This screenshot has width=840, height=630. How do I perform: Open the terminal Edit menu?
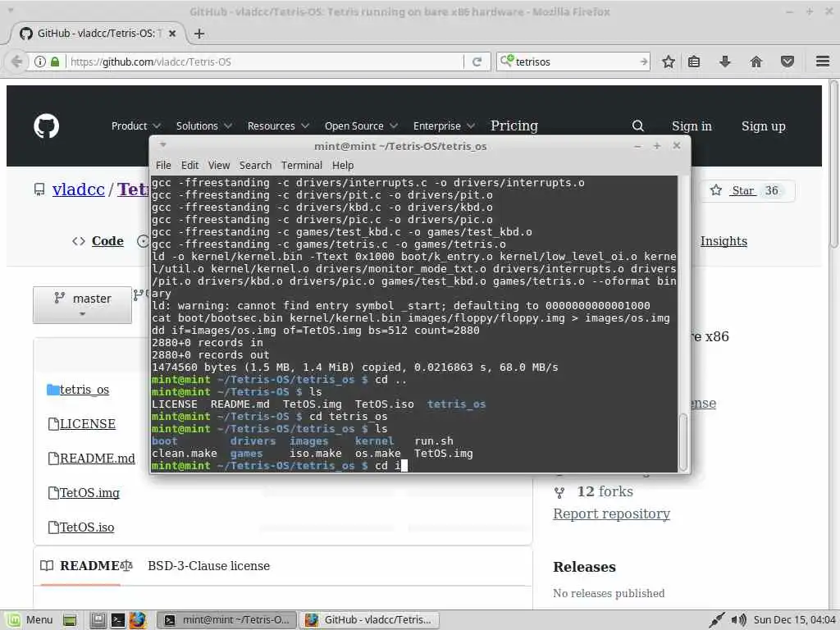(x=189, y=165)
